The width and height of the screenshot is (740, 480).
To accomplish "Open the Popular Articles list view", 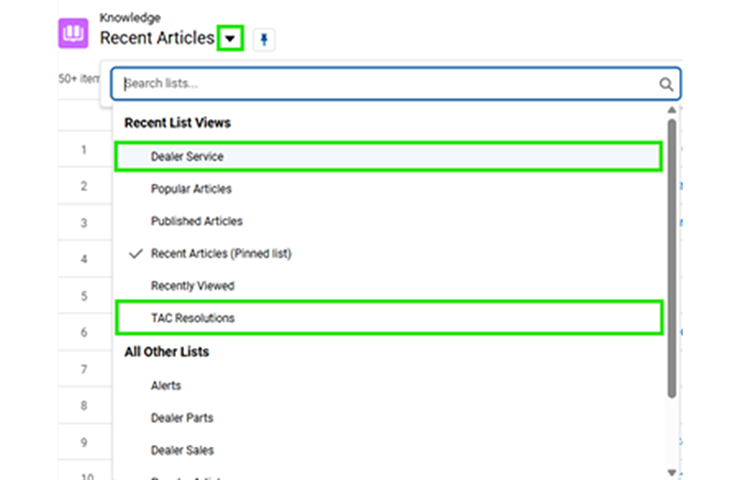I will point(191,189).
